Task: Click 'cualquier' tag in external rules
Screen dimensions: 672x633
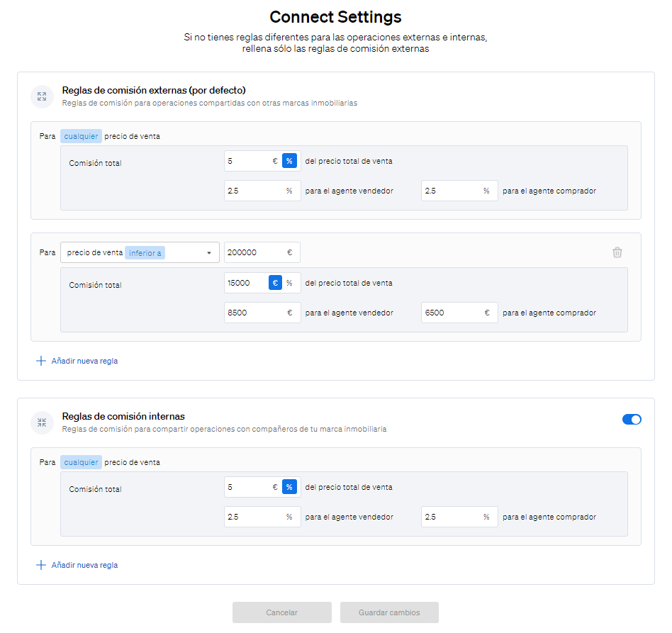Action: pos(81,136)
